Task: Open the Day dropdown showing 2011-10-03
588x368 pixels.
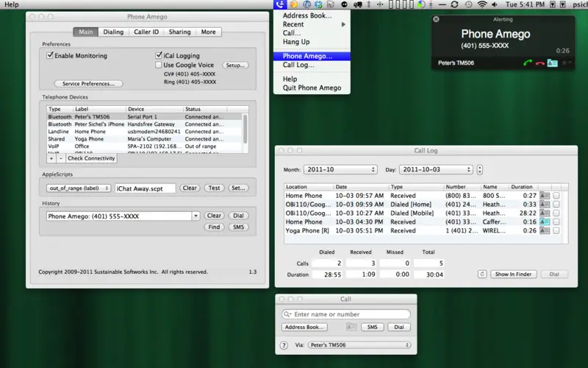Action: click(436, 169)
